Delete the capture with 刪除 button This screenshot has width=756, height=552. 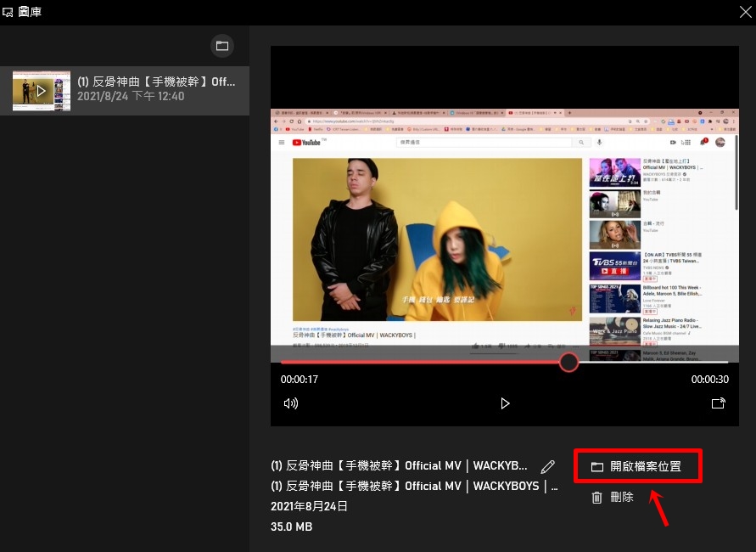point(613,497)
